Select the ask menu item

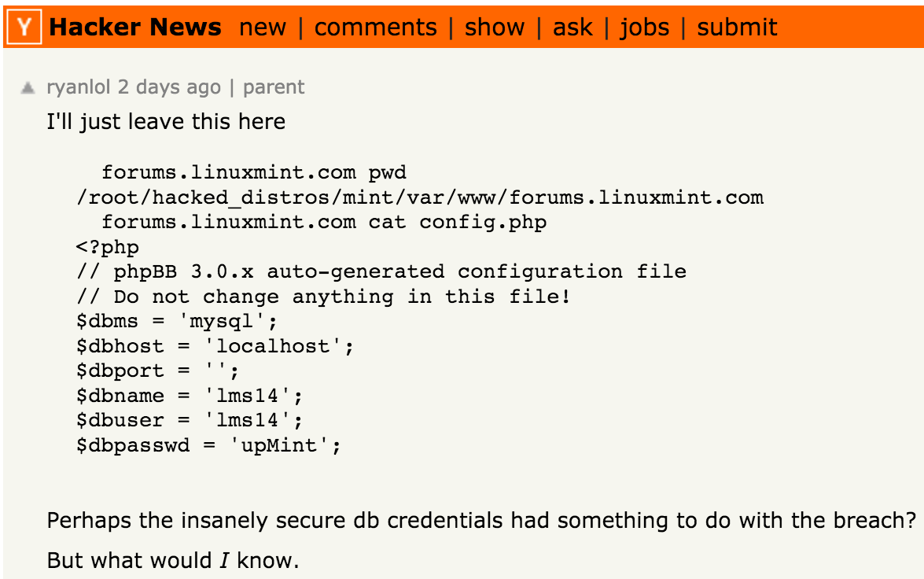pyautogui.click(x=572, y=27)
